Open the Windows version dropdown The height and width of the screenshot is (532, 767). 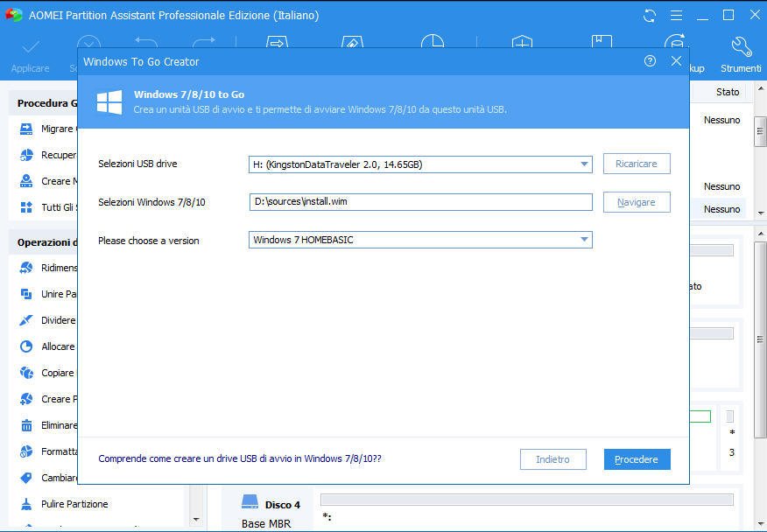click(x=420, y=240)
